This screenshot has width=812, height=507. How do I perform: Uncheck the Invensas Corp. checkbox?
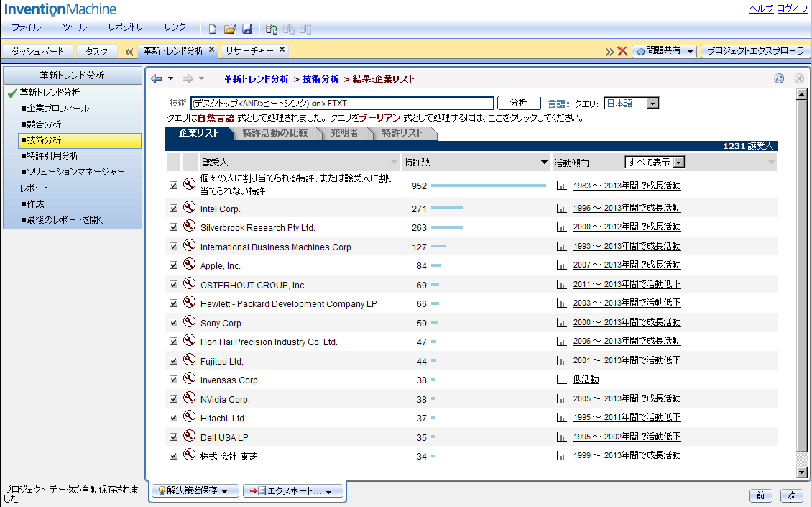pyautogui.click(x=173, y=380)
